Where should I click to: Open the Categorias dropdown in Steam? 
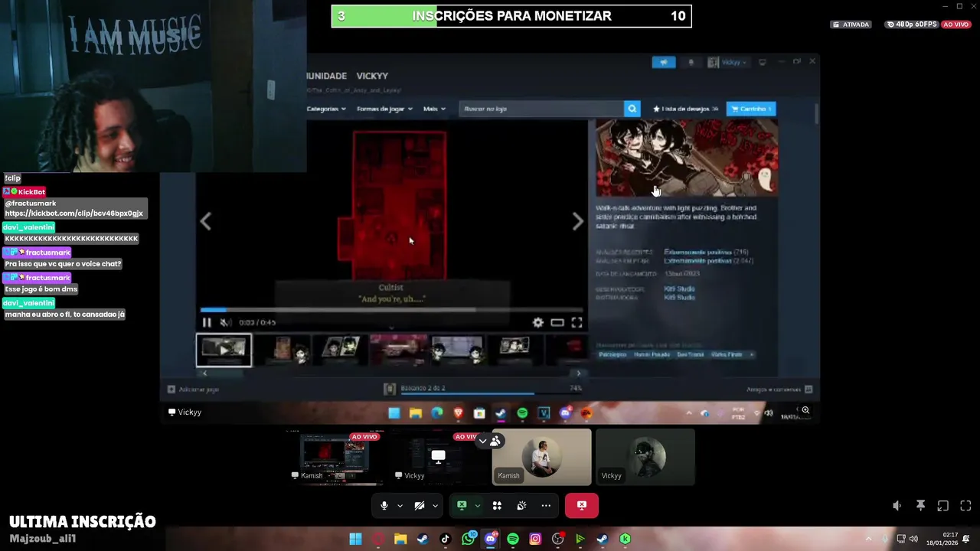[x=327, y=109]
